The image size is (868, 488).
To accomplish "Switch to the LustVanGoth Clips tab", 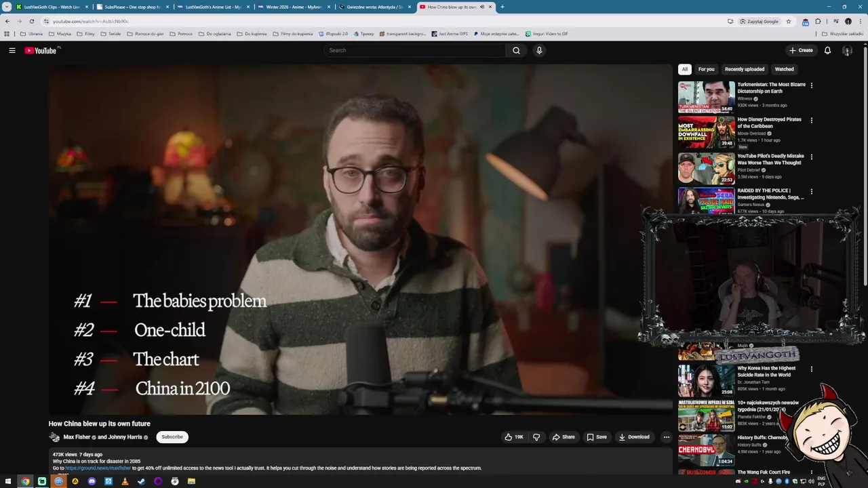I will (51, 7).
